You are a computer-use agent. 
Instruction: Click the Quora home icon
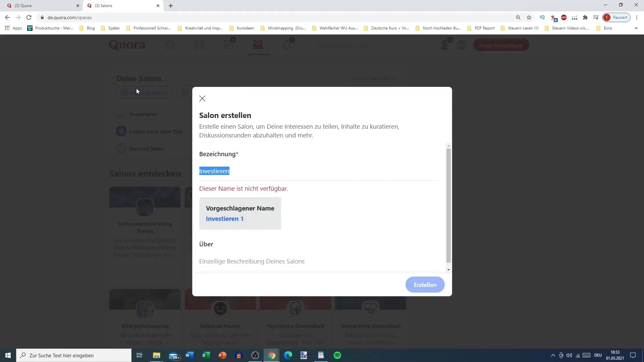(170, 45)
